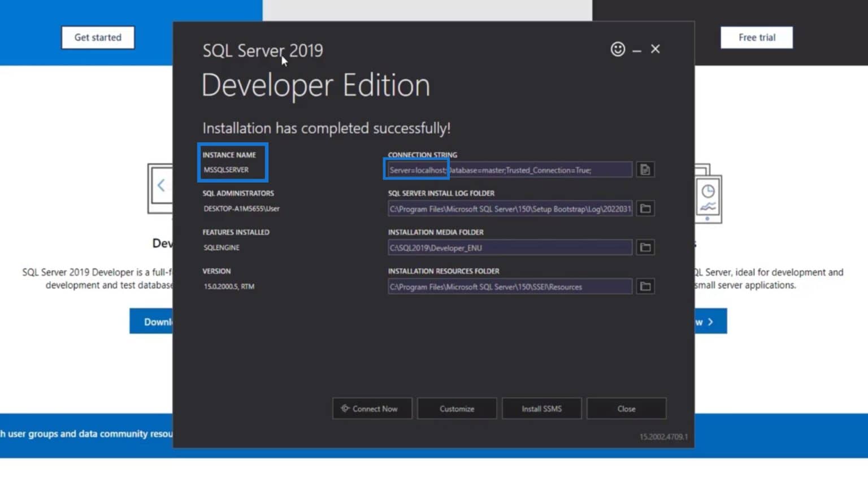Viewport: 868px width, 487px height.
Task: Open installation resources folder icon
Action: pyautogui.click(x=645, y=286)
